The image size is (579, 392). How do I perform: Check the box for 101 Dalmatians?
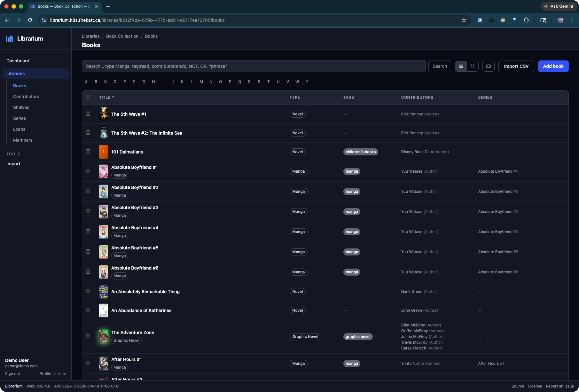(x=88, y=152)
